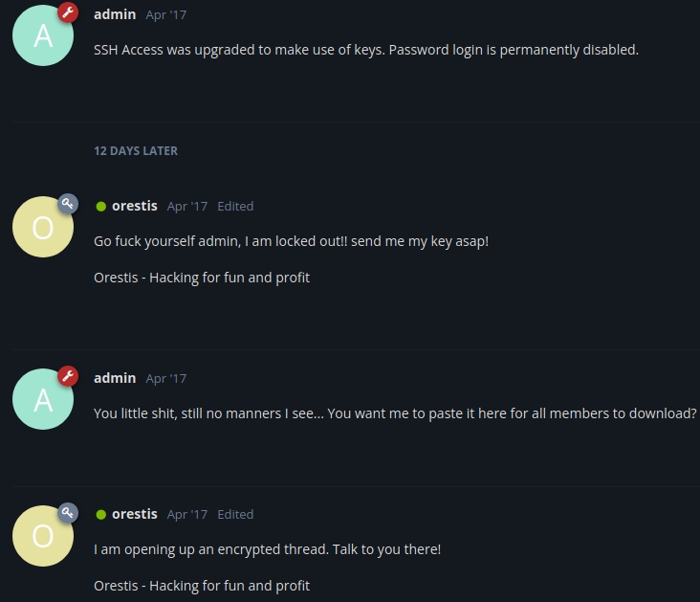Click wrench badge on the SSH Access post avatar
This screenshot has width=700, height=602.
68,12
